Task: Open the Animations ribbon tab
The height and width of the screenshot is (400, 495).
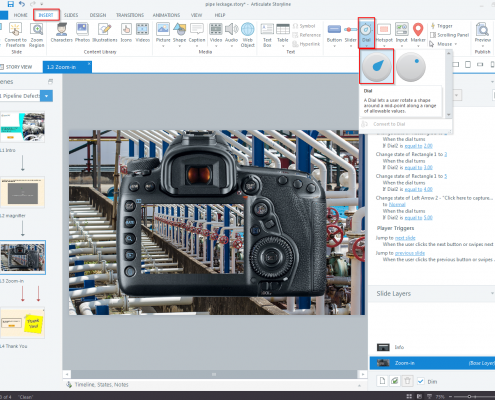Action: coord(166,15)
